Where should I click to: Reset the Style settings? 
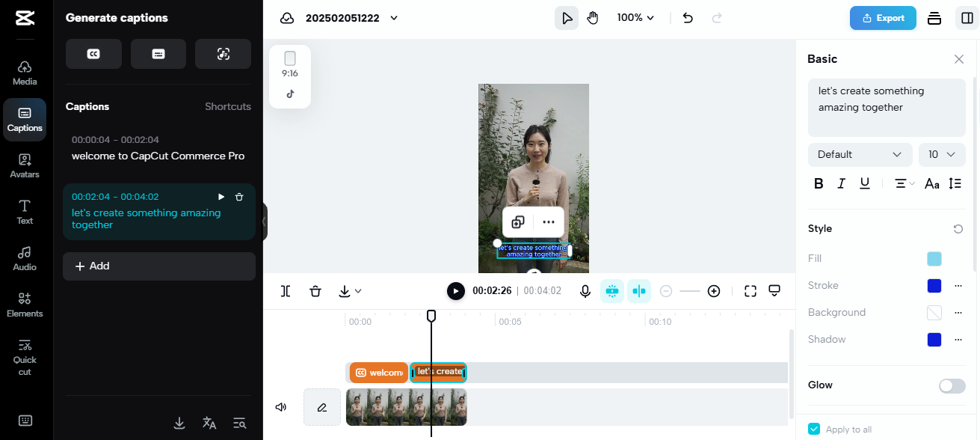click(958, 229)
